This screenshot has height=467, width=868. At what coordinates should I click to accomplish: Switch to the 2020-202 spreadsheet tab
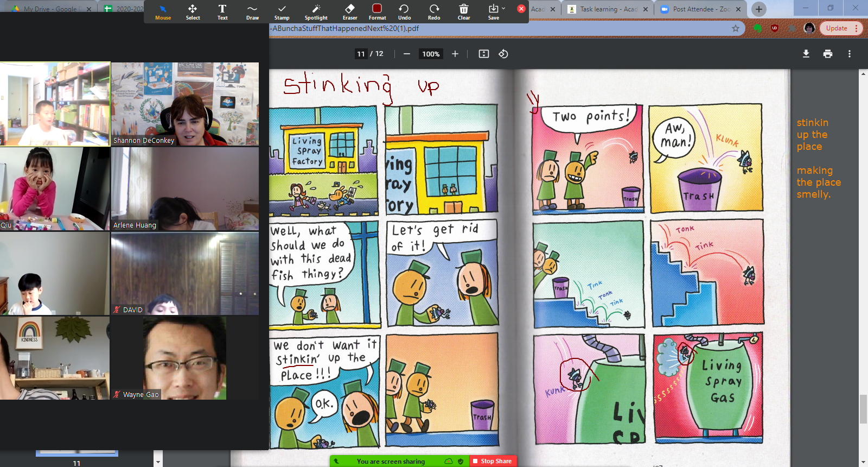coord(124,9)
